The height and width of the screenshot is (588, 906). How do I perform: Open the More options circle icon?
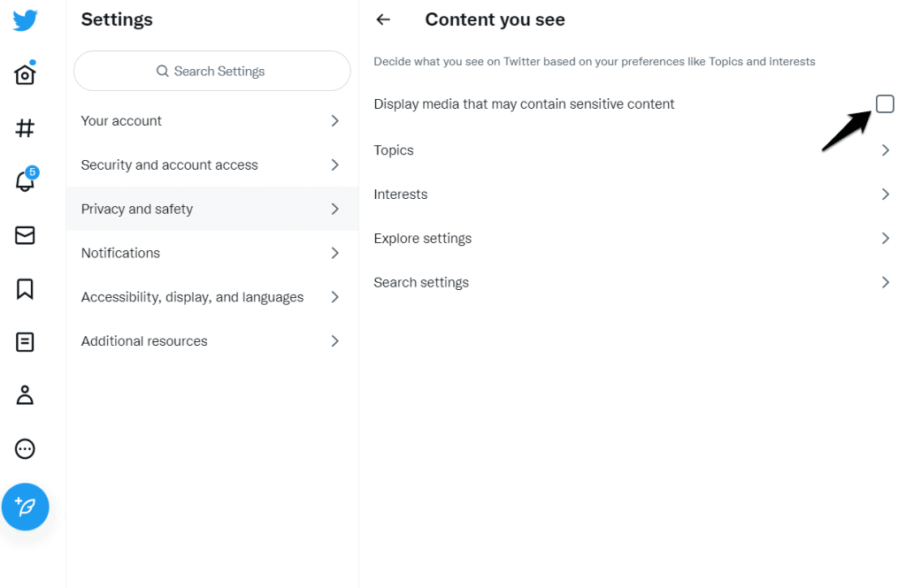coord(25,448)
